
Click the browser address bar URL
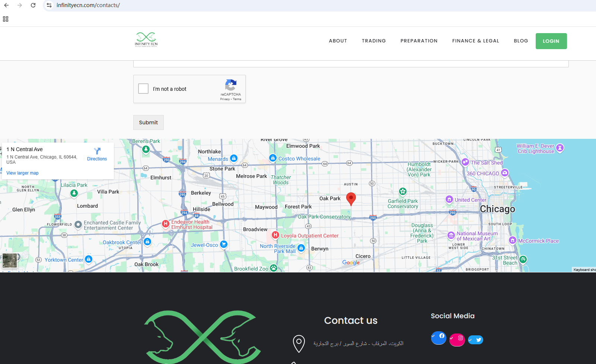pos(88,5)
